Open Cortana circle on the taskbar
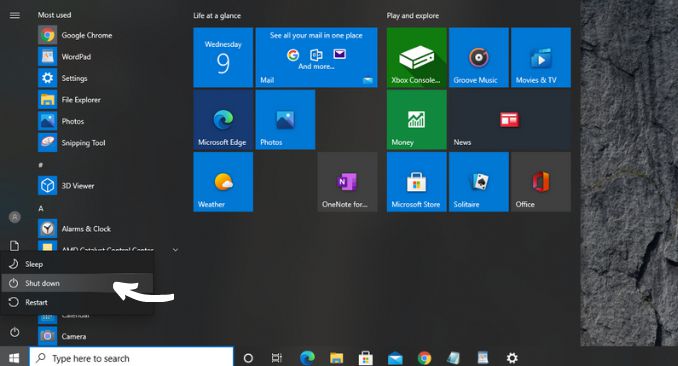Image resolution: width=678 pixels, height=366 pixels. pyautogui.click(x=248, y=358)
